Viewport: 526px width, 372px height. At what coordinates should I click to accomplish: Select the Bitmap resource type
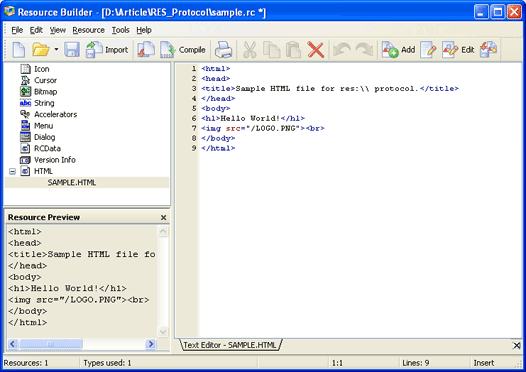tap(46, 92)
